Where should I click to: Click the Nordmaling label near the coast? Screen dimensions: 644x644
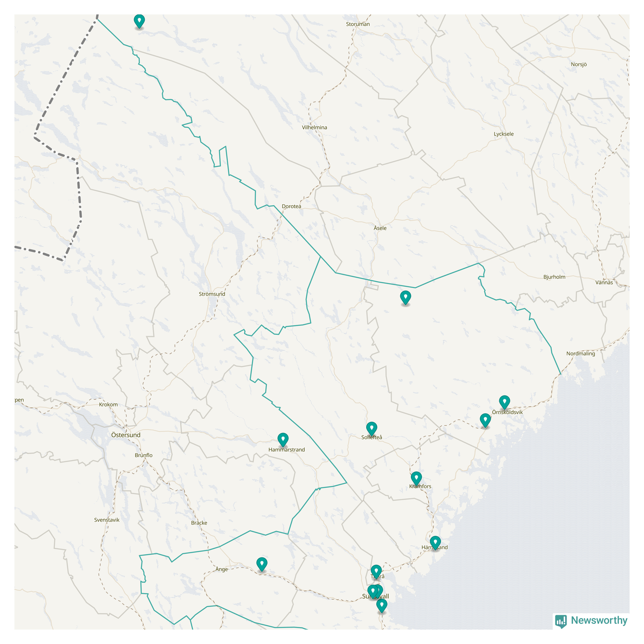pos(581,354)
